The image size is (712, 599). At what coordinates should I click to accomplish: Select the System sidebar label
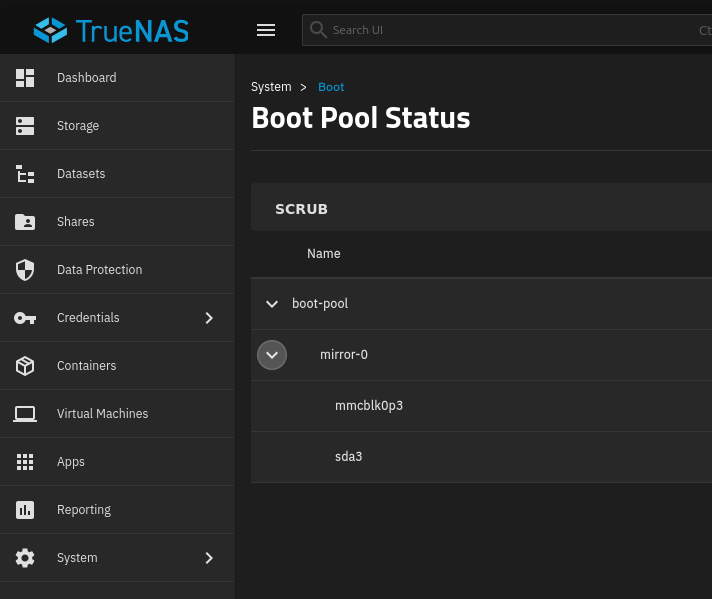click(x=77, y=558)
